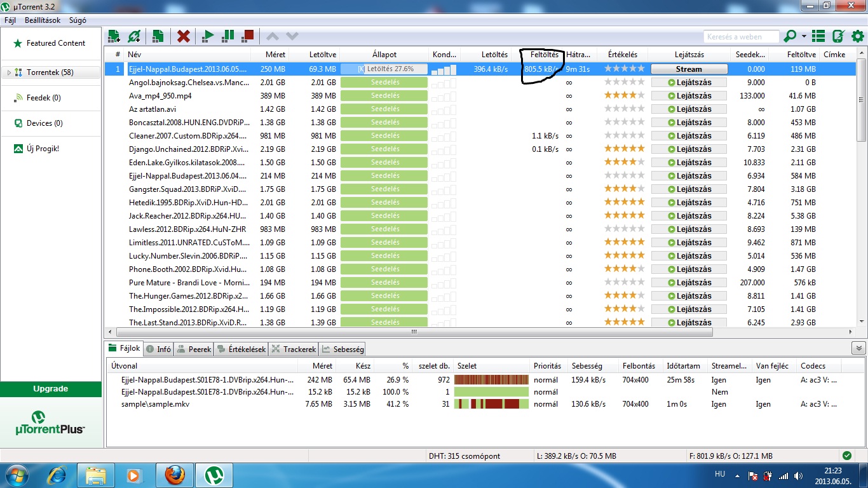This screenshot has width=868, height=488.
Task: Click the Keresés a weben search field
Action: coord(742,37)
